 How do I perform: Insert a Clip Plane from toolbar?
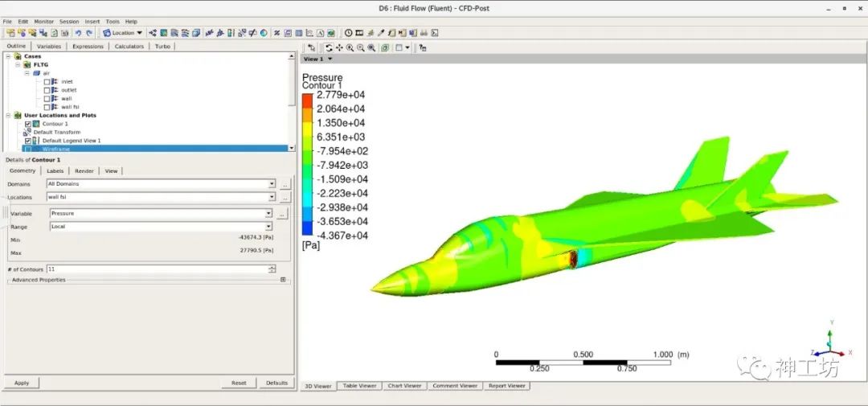point(253,33)
